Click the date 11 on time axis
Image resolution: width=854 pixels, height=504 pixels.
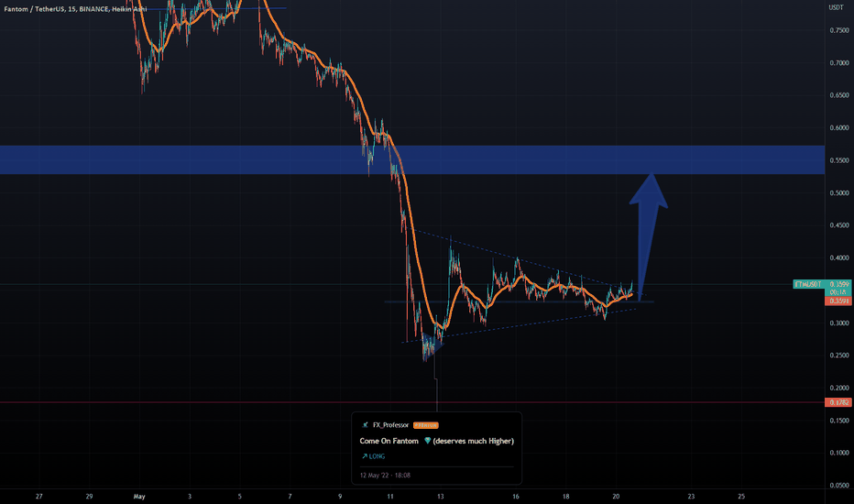click(390, 497)
